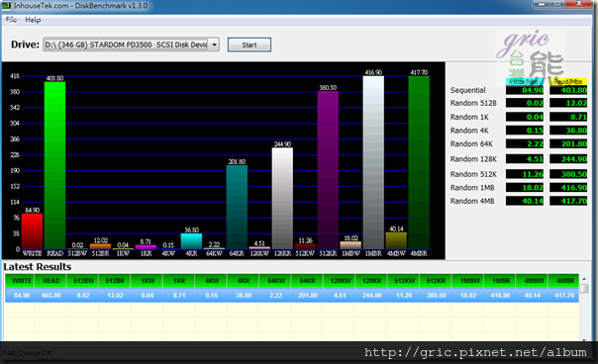Click the Read Mbs yellow header label
This screenshot has height=364, width=598.
point(568,81)
